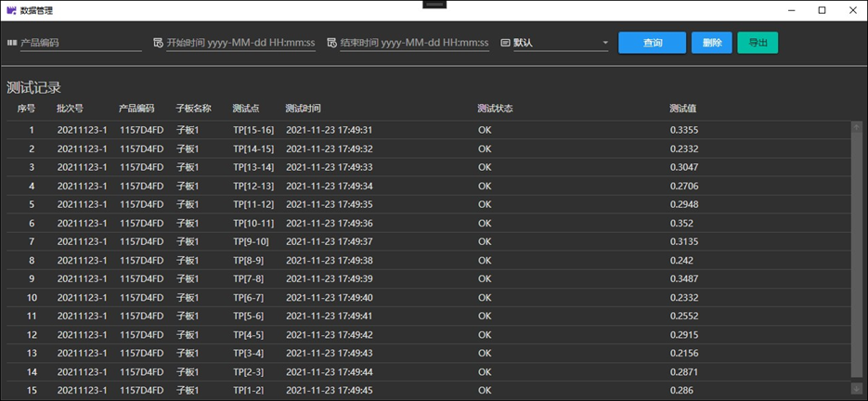The height and width of the screenshot is (401, 868).
Task: Click the green 导出 export button
Action: pos(758,43)
